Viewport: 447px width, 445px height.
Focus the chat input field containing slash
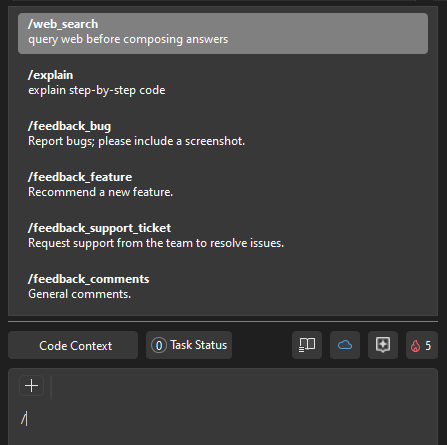pos(223,419)
